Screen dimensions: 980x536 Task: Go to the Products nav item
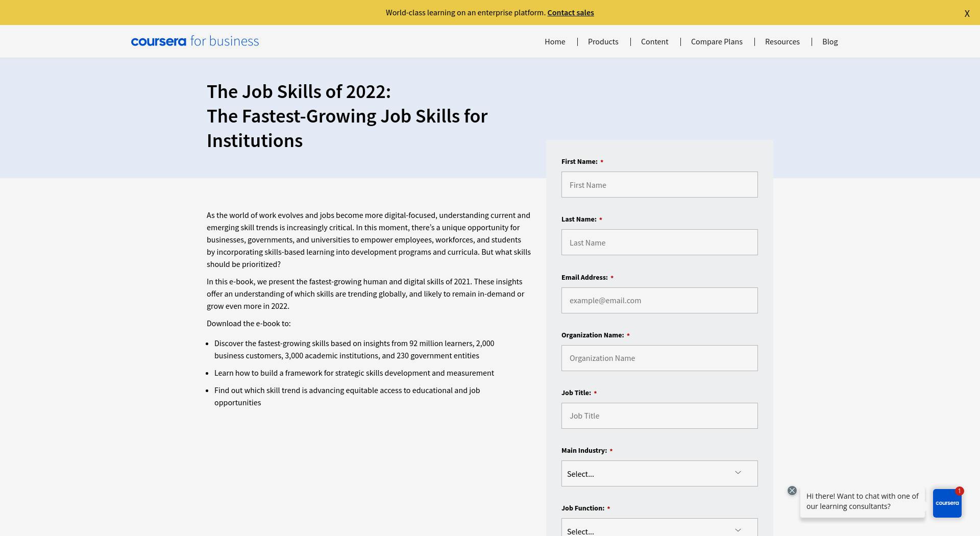tap(603, 42)
